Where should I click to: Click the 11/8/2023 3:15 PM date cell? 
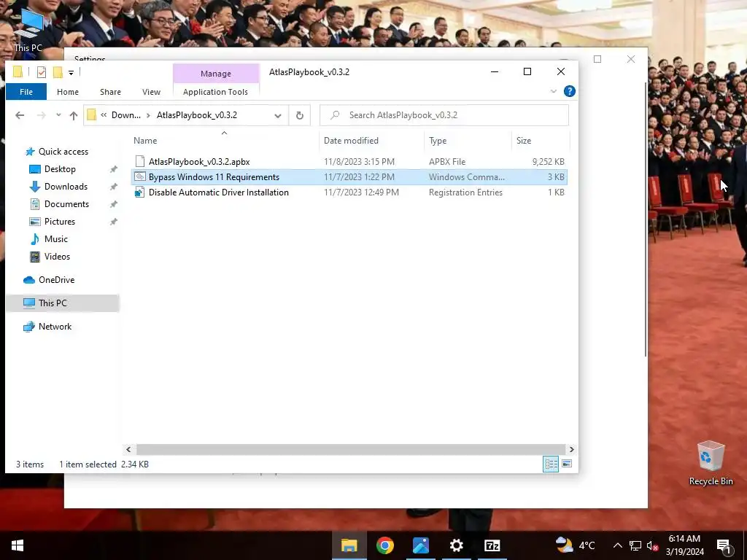click(359, 162)
